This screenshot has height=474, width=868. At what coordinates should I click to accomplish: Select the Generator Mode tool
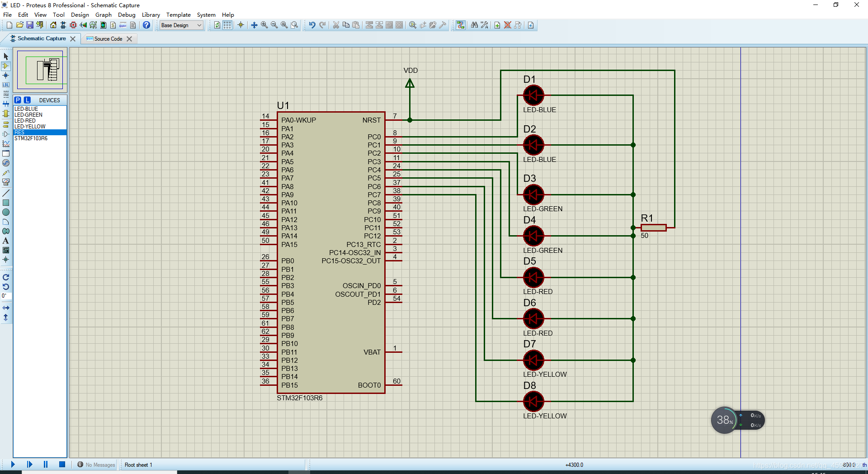6,163
